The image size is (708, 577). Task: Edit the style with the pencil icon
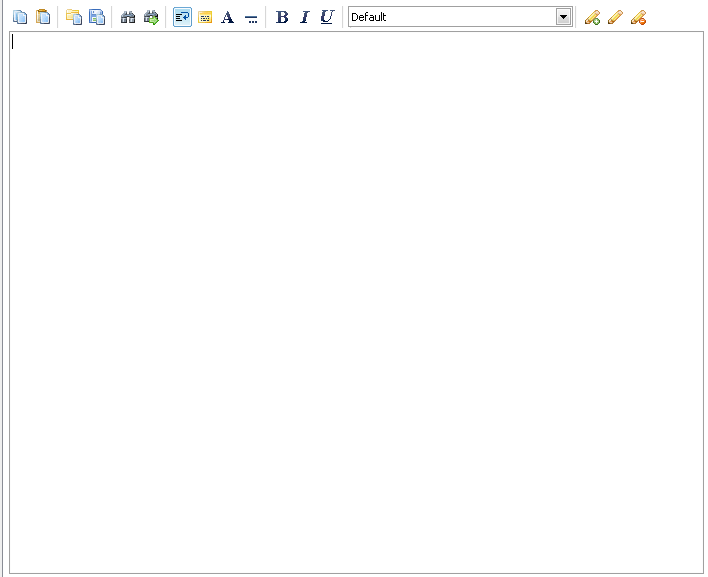pyautogui.click(x=615, y=17)
